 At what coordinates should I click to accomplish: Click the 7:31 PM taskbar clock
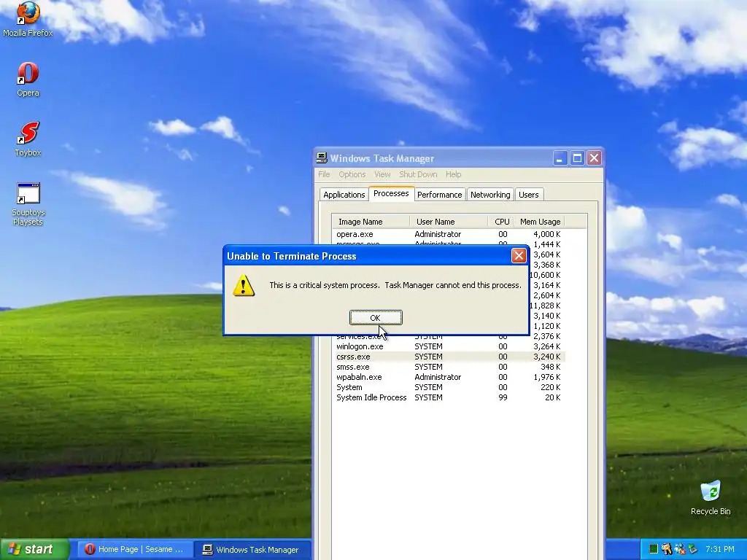[x=719, y=549]
